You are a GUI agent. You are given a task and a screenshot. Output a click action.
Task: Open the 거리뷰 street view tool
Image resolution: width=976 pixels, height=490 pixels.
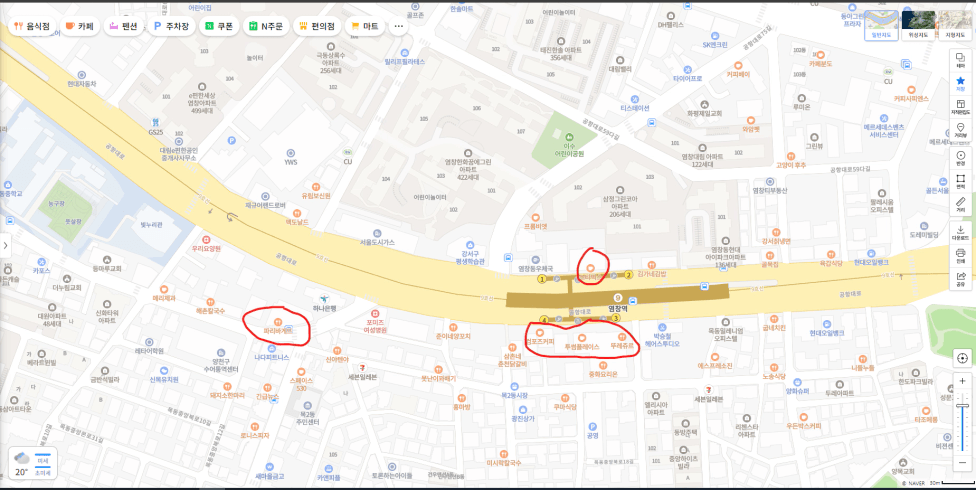click(x=959, y=130)
